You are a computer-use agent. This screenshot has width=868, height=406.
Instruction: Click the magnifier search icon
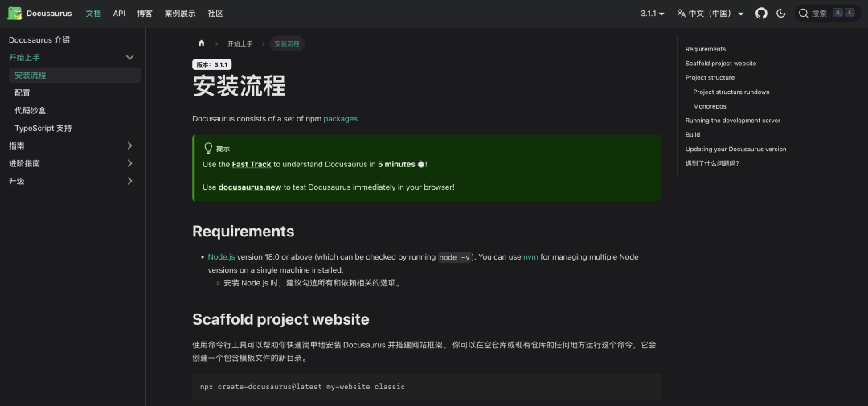point(803,14)
